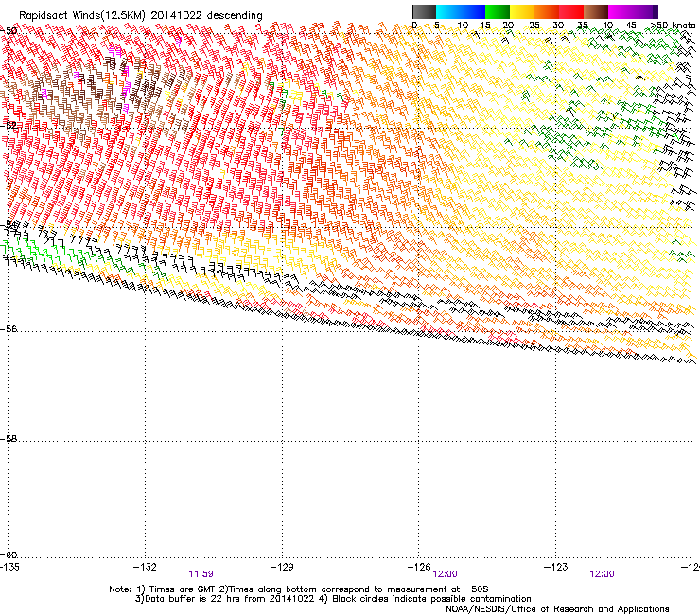Click the '-52' latitude axis label
Screen dimensions: 700x615
(x=9, y=126)
